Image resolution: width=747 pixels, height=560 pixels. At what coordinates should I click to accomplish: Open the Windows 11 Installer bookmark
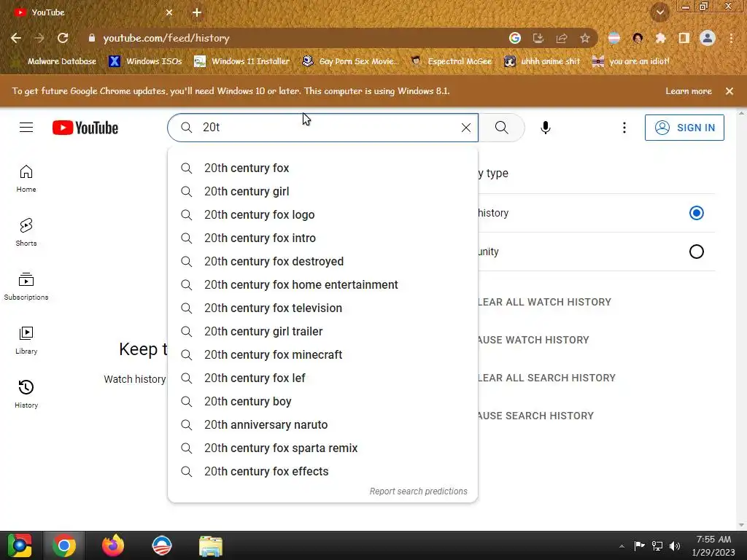(242, 61)
